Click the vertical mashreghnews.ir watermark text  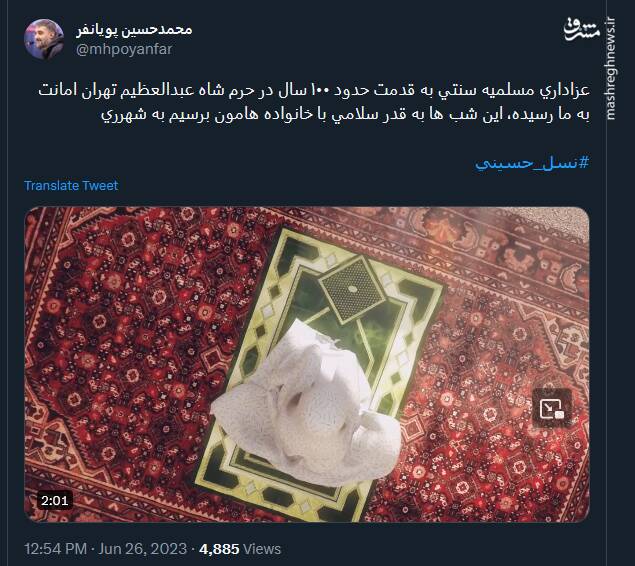pyautogui.click(x=611, y=69)
